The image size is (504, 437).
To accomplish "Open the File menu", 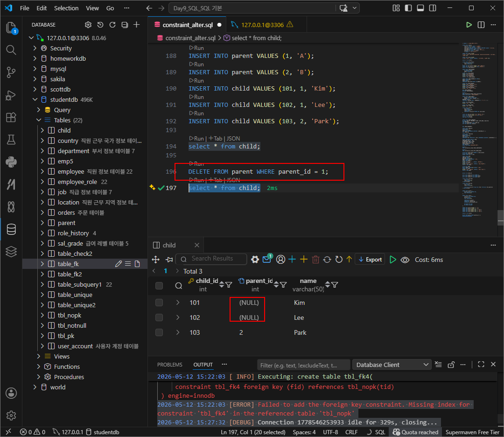I will coord(24,8).
